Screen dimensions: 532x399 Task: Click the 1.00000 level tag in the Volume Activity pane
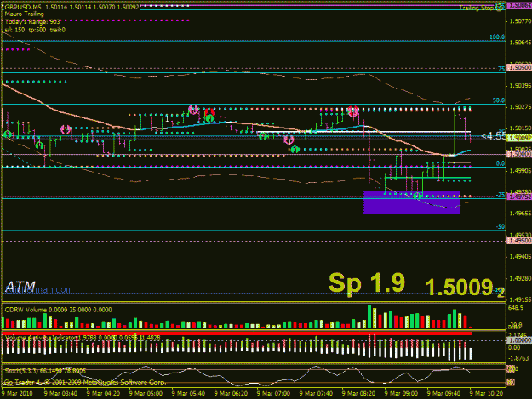[519, 340]
